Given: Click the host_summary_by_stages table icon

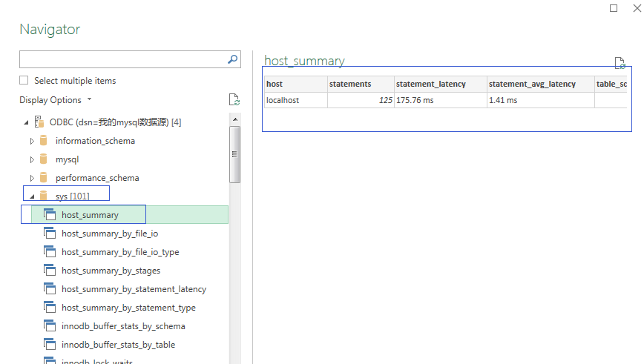Looking at the screenshot, I should pos(50,270).
